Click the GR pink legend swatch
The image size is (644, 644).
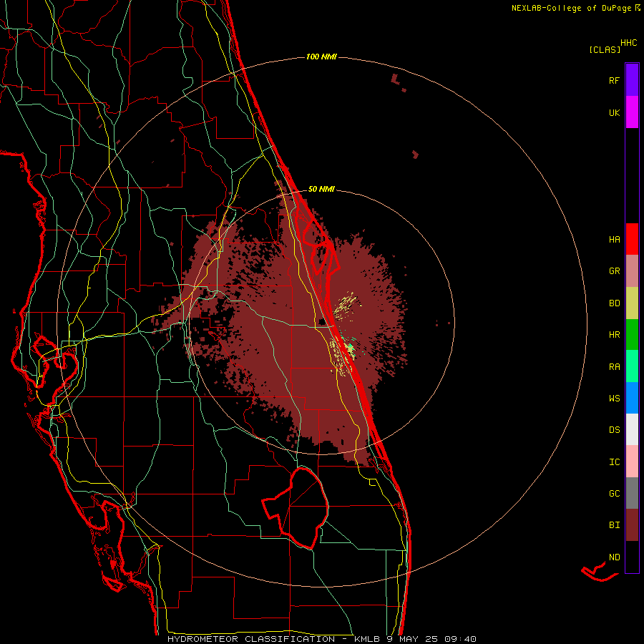[x=632, y=271]
